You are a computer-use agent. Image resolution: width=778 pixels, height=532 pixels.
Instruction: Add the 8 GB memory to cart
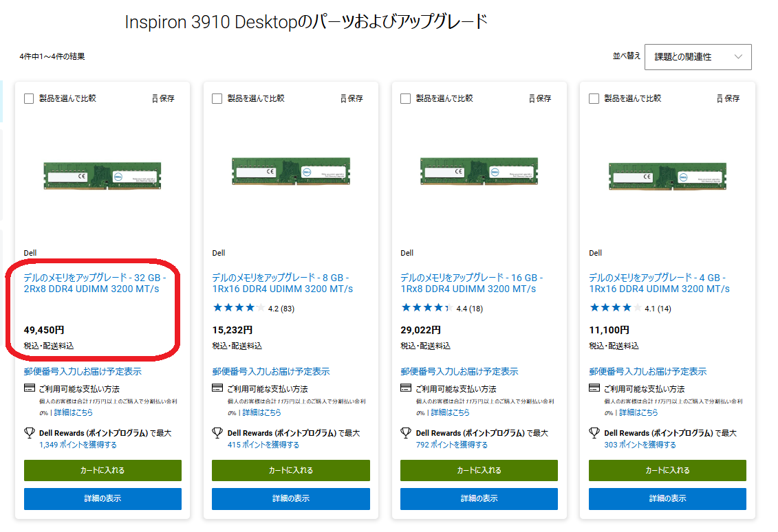[x=291, y=471]
